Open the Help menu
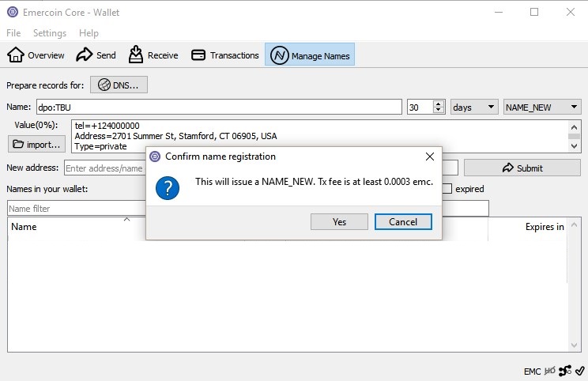 (89, 33)
